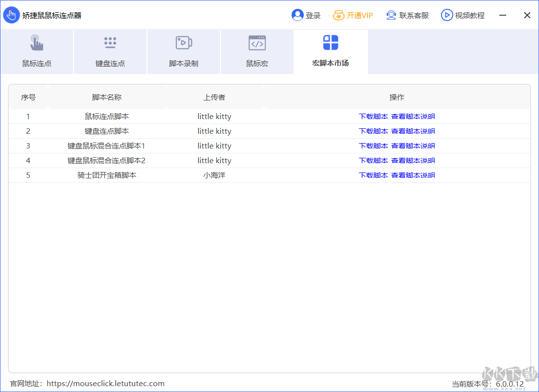Download 键盘鼠标混合连点脚本1
Viewport: 539px width, 392px height.
point(373,146)
